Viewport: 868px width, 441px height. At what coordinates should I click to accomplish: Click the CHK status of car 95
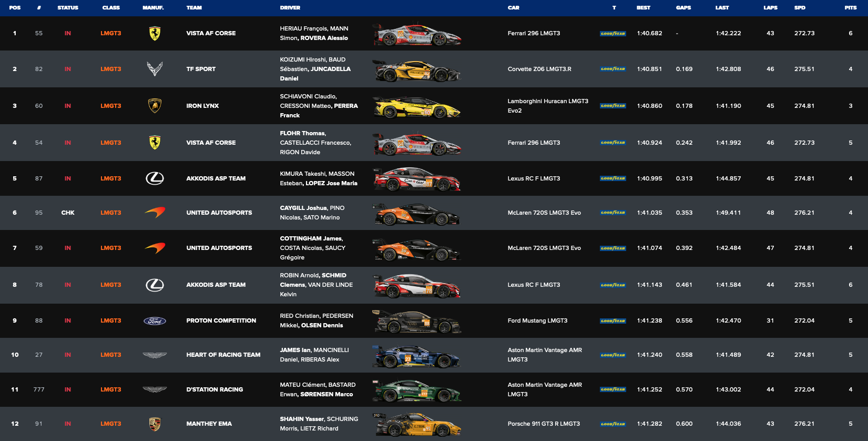click(x=68, y=213)
